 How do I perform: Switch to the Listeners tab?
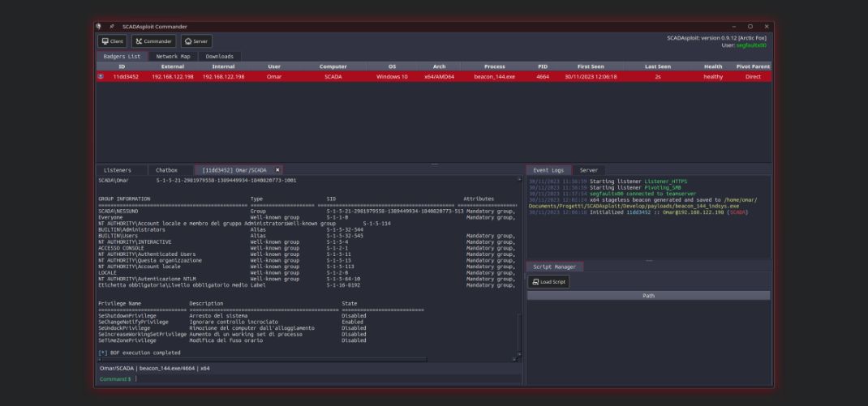118,170
